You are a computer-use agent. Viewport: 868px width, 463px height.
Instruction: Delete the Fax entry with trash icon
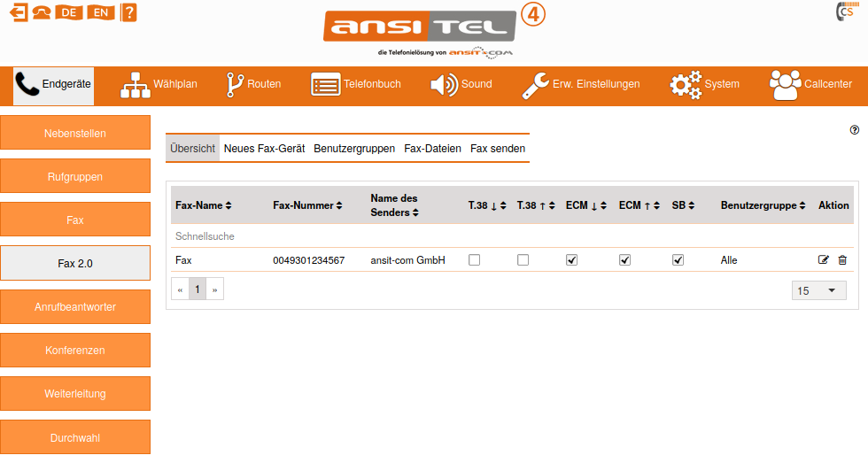click(x=842, y=260)
